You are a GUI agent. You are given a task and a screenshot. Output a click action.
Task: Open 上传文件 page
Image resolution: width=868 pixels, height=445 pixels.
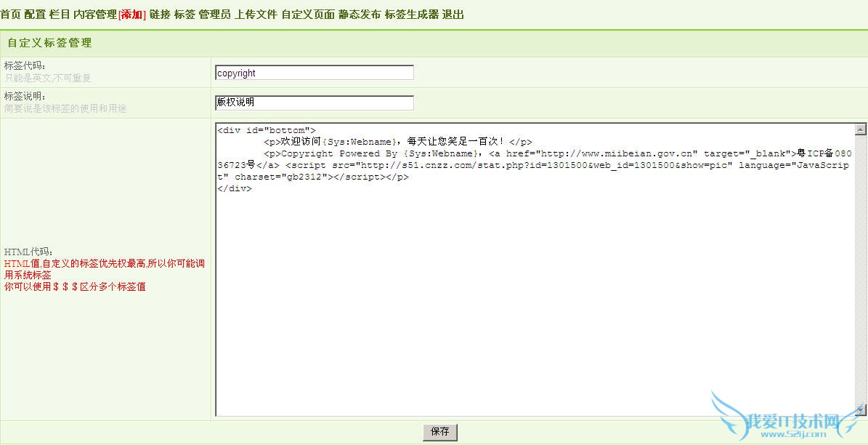tap(256, 15)
